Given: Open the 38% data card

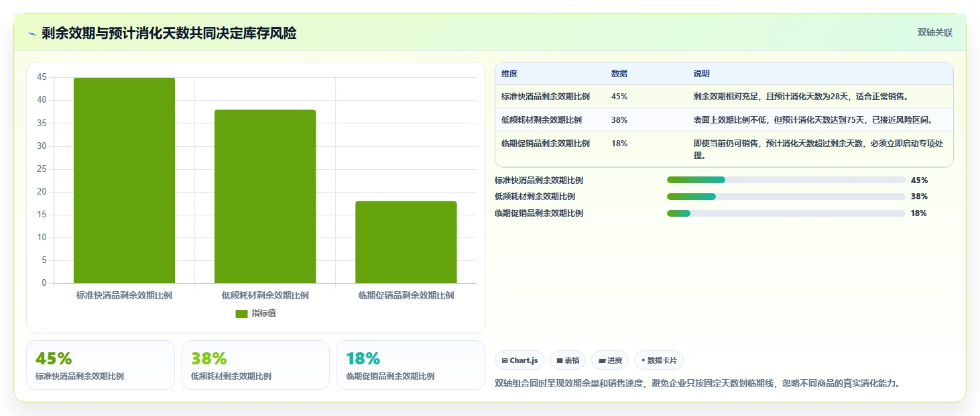Looking at the screenshot, I should [255, 365].
